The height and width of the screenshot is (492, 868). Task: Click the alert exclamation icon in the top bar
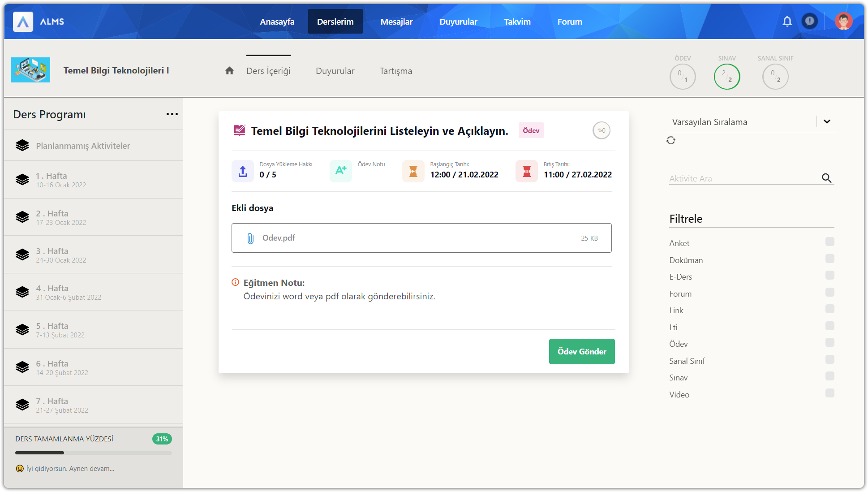point(809,21)
